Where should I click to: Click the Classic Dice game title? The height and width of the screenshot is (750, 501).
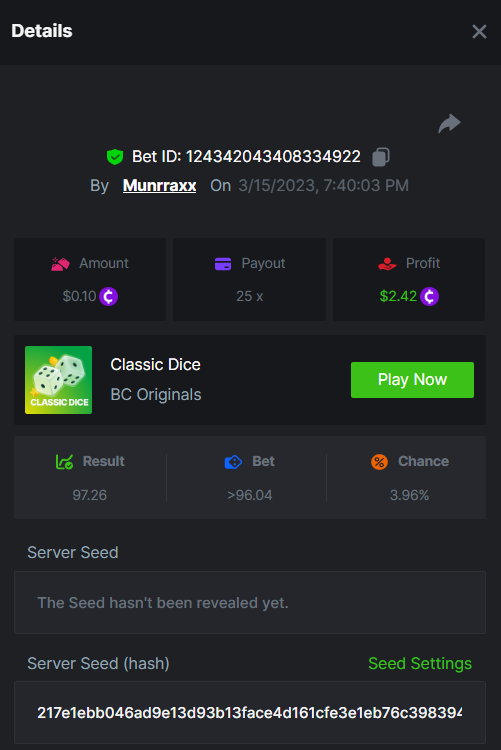156,364
